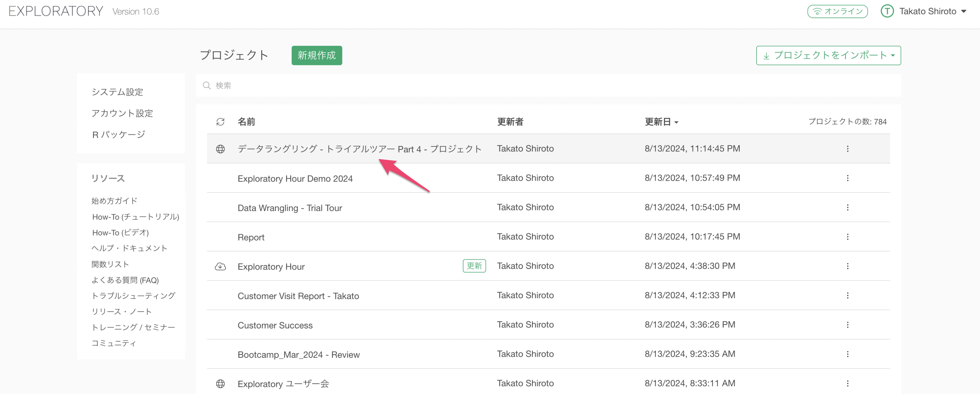Click the 更新 badge on Exploratory Hour

click(474, 266)
